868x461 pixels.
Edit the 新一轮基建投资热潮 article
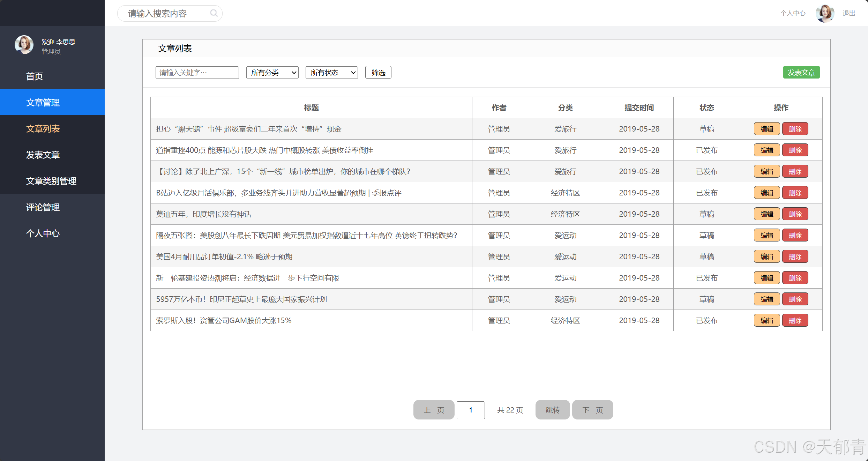(x=767, y=278)
